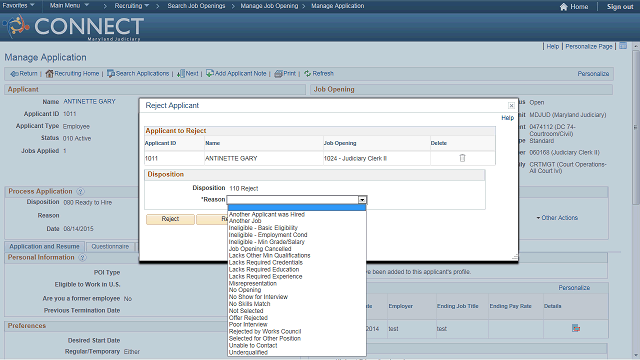This screenshot has width=640, height=360.
Task: Open Personal Information help question icon
Action: point(82,258)
